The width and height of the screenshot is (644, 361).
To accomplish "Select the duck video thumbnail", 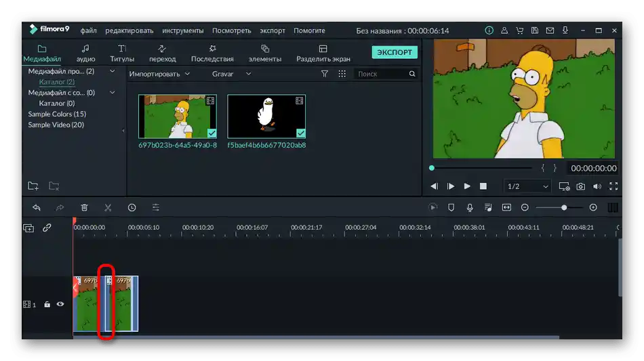I will 266,116.
